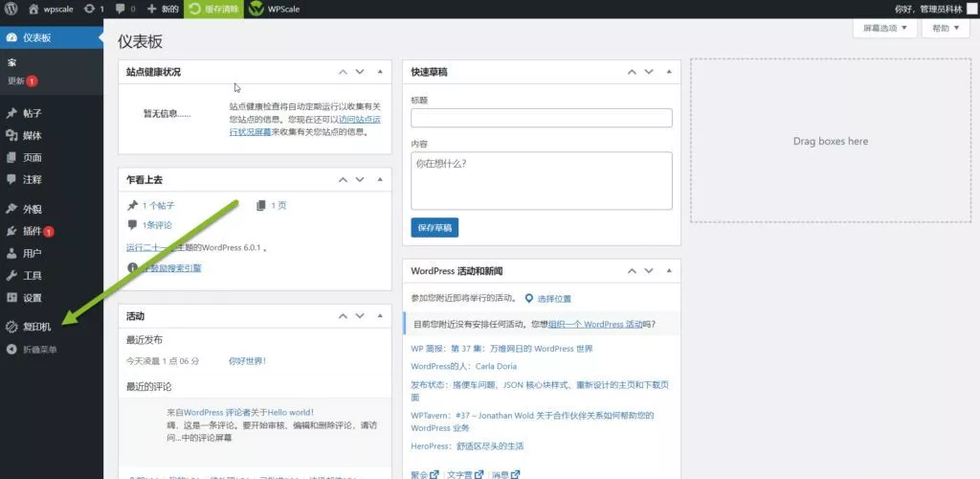Open the WPScale admin bar item
The image size is (980, 479).
point(275,10)
